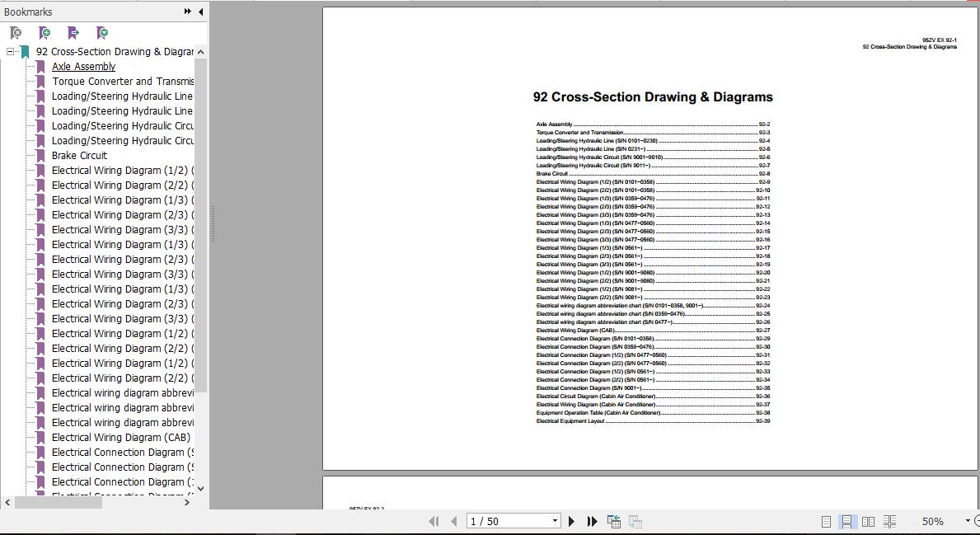Screen dimensions: 980x535
Task: Collapse the 92 Cross-Section Drawing bookmark tree
Action: (x=10, y=52)
